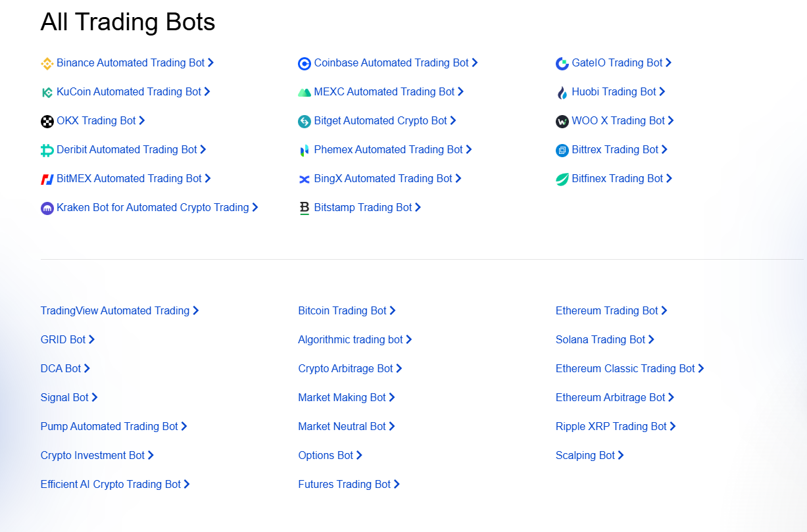Click the Deribit logo icon
807x532 pixels.
click(47, 151)
